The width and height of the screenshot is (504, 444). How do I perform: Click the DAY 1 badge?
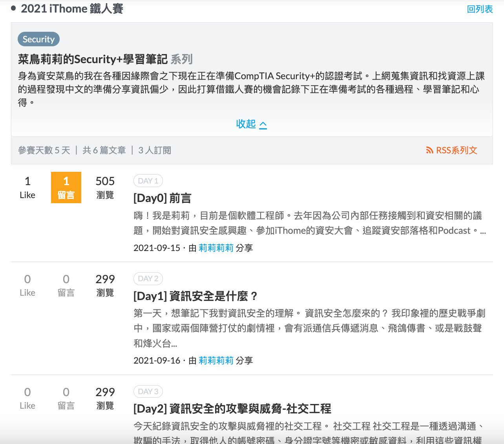click(x=148, y=181)
